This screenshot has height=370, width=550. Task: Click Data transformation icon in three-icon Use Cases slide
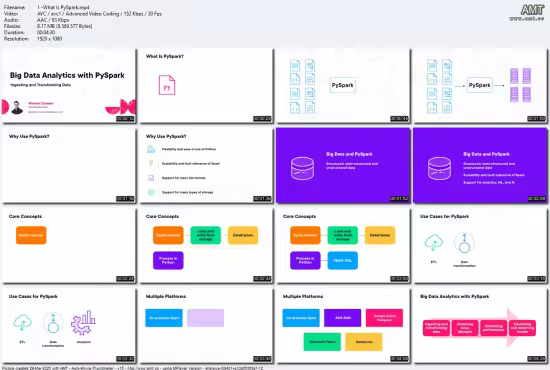coord(53,323)
